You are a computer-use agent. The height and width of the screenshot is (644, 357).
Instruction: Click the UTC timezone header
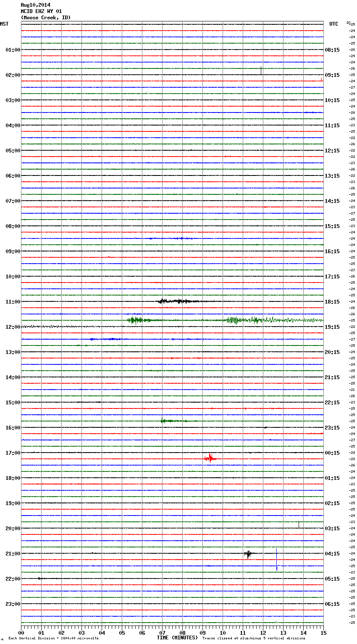pyautogui.click(x=334, y=24)
